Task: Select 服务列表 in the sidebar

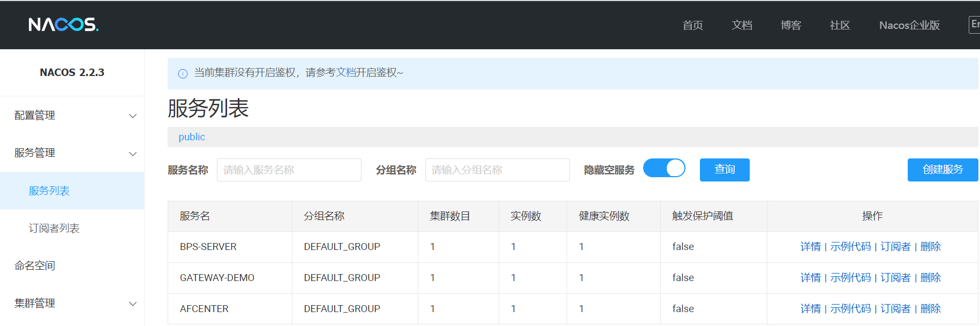Action: click(x=49, y=191)
